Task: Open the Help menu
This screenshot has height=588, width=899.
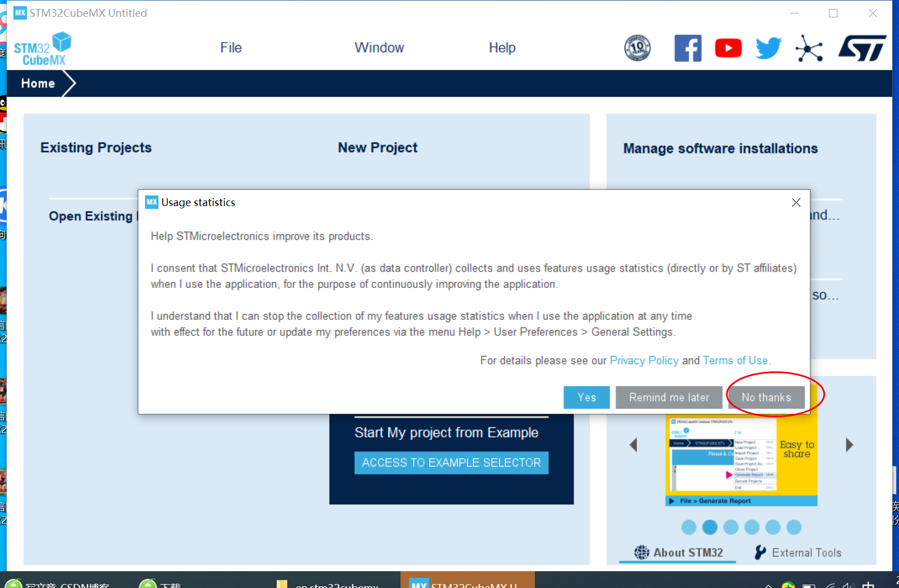Action: pos(502,48)
